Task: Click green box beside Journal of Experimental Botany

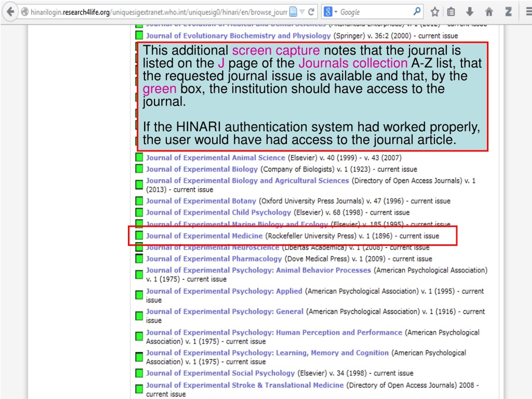Action: [x=139, y=201]
